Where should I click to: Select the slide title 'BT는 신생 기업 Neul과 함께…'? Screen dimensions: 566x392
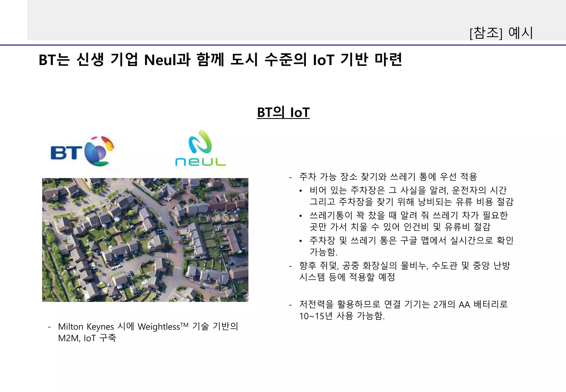[x=220, y=59]
